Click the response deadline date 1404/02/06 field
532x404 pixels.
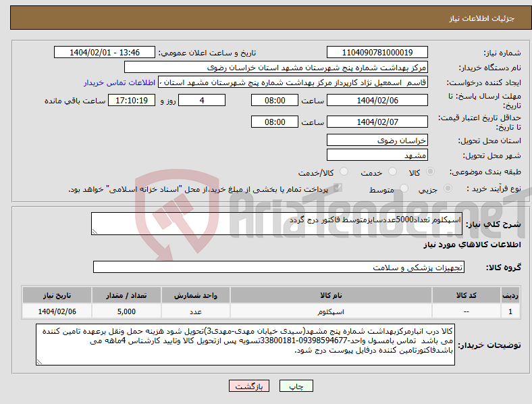[x=377, y=100]
